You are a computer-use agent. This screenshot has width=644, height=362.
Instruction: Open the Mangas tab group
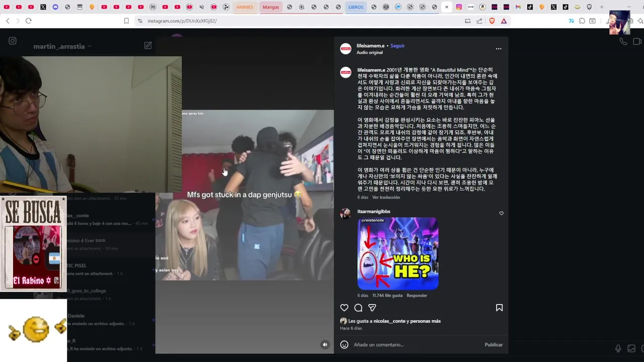tap(271, 7)
